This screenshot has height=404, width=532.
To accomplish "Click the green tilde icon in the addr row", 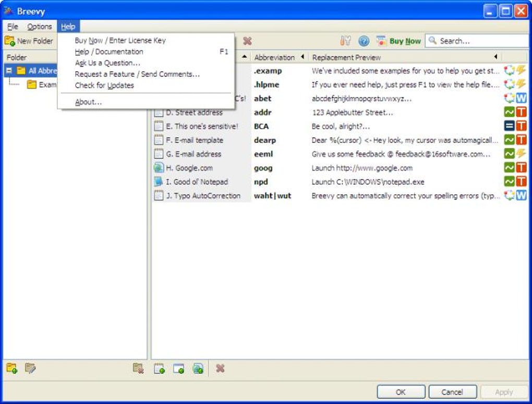I will [509, 112].
